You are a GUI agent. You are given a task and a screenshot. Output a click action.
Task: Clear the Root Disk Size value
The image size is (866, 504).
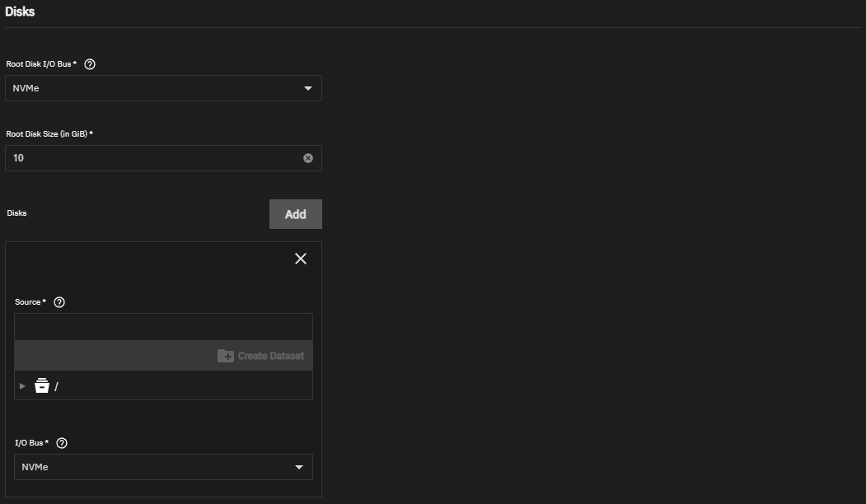(x=308, y=158)
